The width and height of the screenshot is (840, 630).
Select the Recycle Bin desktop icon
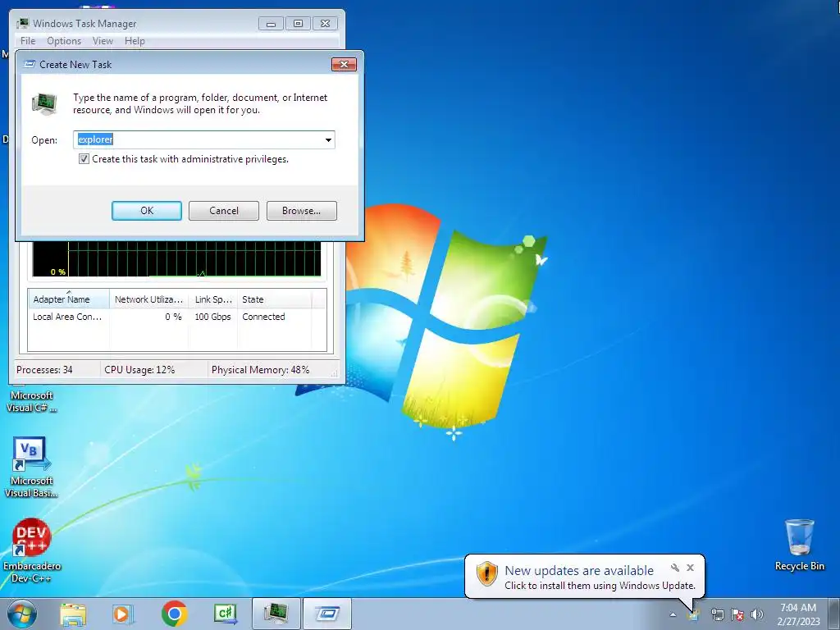click(799, 545)
